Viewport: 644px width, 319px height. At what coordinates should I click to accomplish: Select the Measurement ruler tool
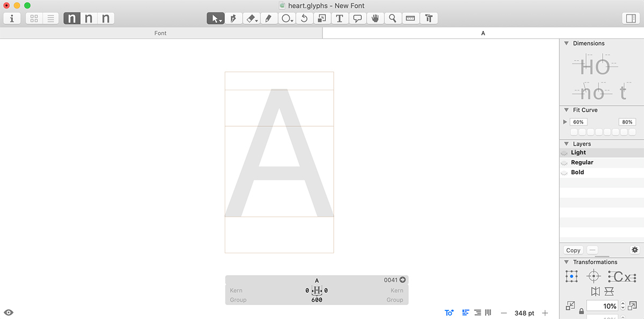411,18
